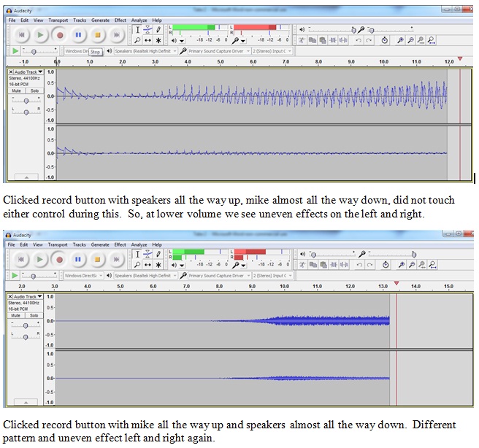The width and height of the screenshot is (479, 448).
Task: Open input meter microphone dropdown in upper window
Action: 243,41
